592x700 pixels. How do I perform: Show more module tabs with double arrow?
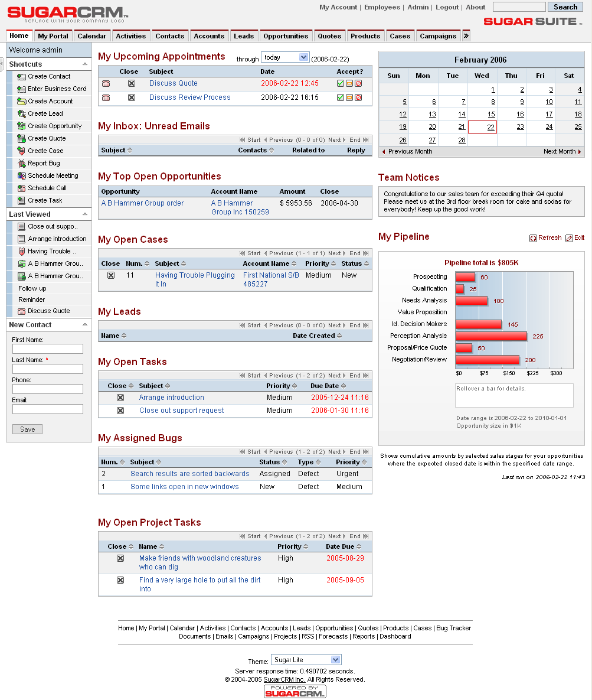pyautogui.click(x=466, y=35)
